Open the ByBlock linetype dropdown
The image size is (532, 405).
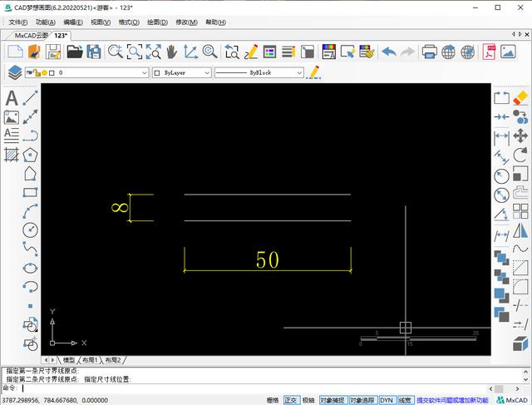(298, 73)
